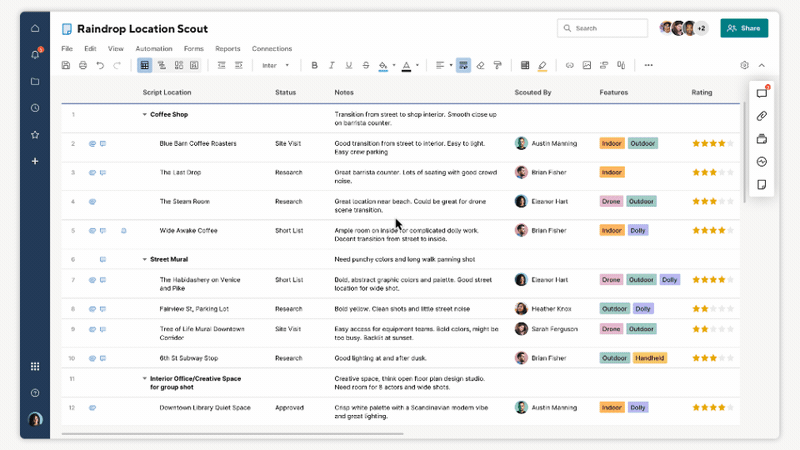Click the fill color bucket swatch

[383, 65]
